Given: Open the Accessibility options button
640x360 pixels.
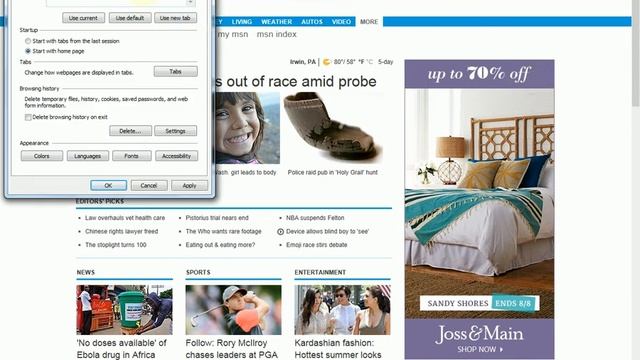Looking at the screenshot, I should coord(176,156).
